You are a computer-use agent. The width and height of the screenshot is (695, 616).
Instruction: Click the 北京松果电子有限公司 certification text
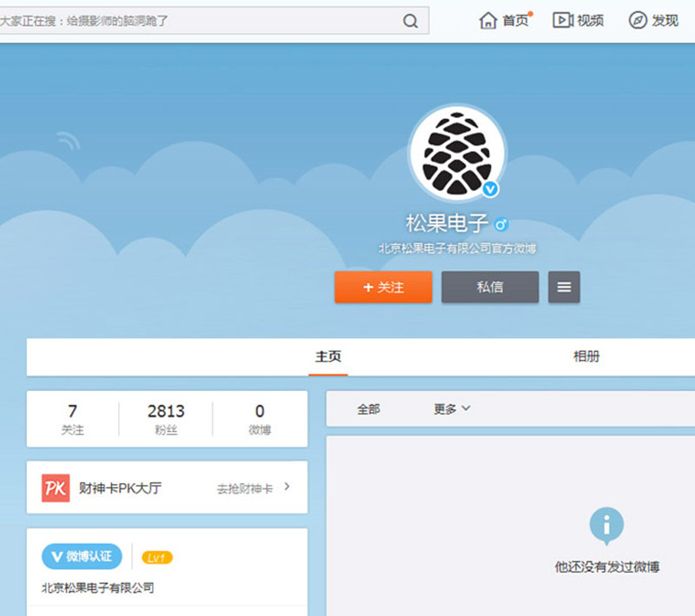click(98, 588)
